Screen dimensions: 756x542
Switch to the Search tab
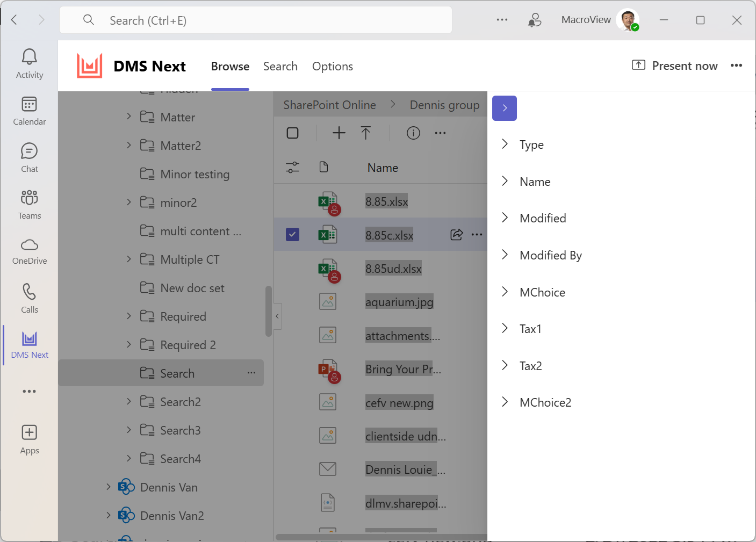point(280,66)
